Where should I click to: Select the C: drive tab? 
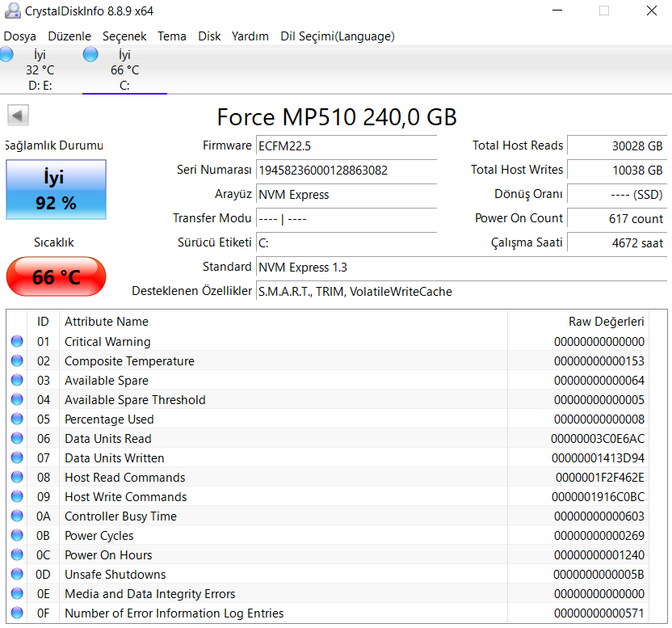(x=124, y=70)
